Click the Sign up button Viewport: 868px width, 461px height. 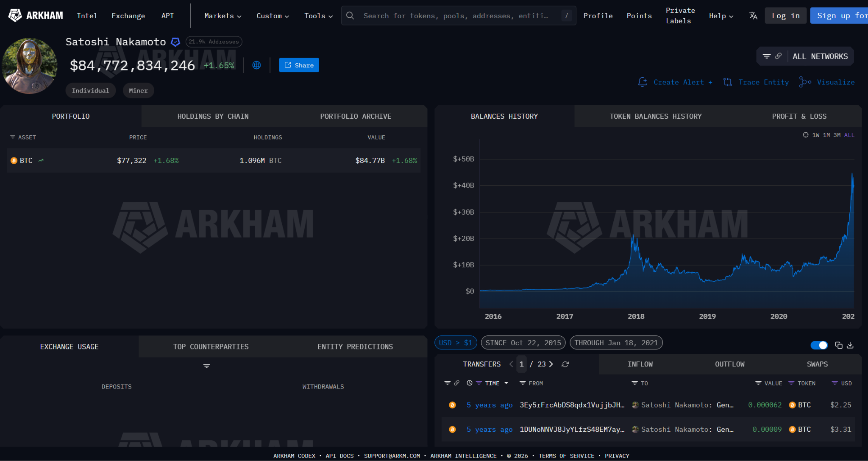tap(839, 16)
